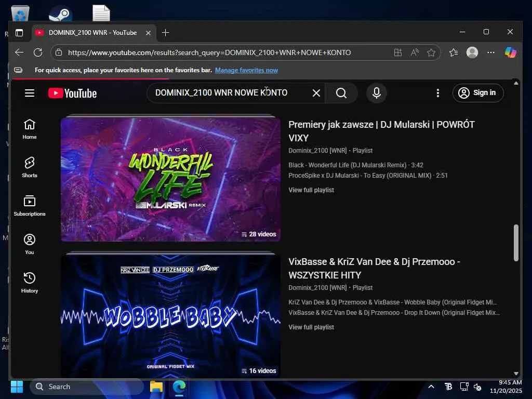Click the bold B icon in system tray
Viewport: 532px width, 399px height.
[x=448, y=387]
